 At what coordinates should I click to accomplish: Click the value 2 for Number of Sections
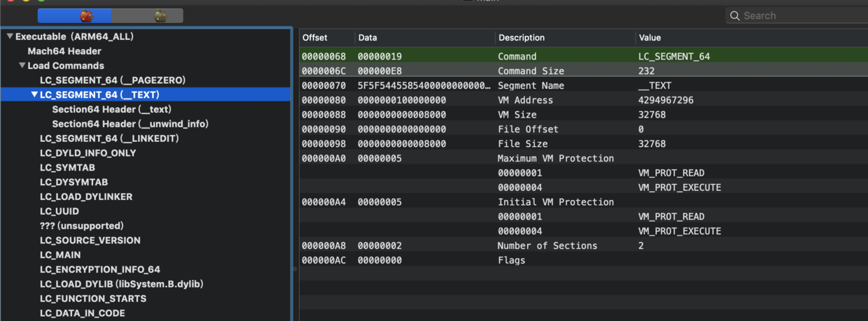click(x=640, y=245)
